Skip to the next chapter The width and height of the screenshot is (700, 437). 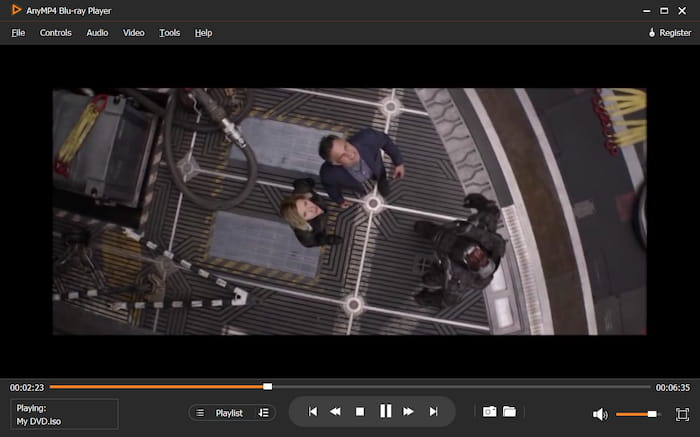tap(433, 412)
